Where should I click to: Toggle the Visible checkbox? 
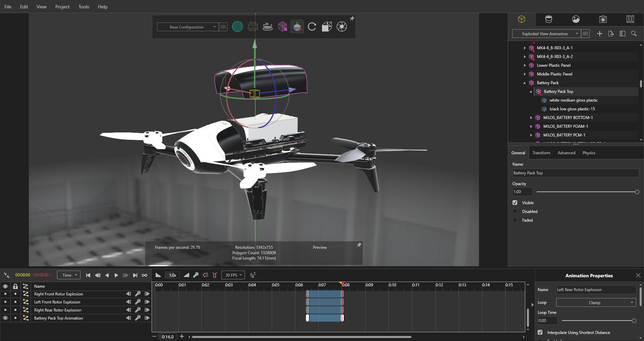pos(515,203)
